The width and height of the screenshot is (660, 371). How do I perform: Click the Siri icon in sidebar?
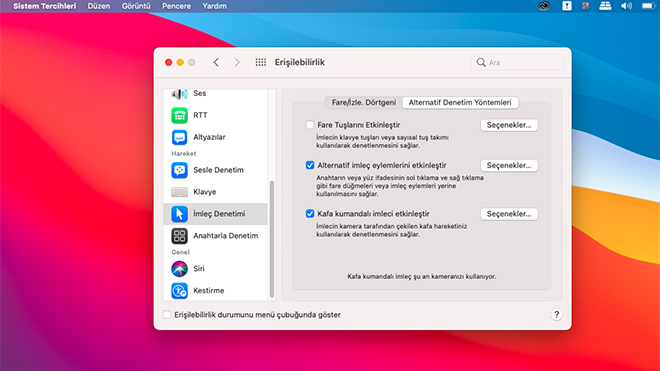pyautogui.click(x=179, y=269)
